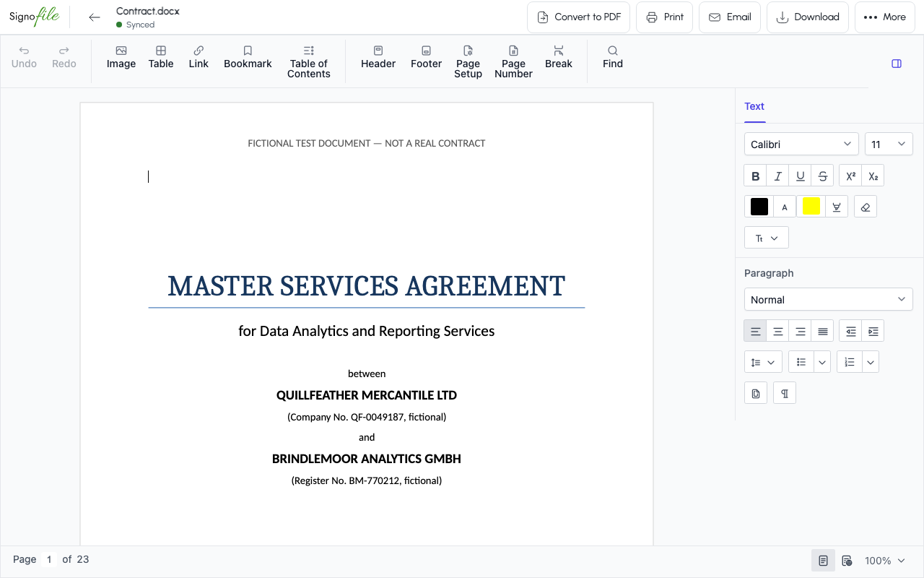
Task: Toggle Underline formatting
Action: tap(800, 176)
